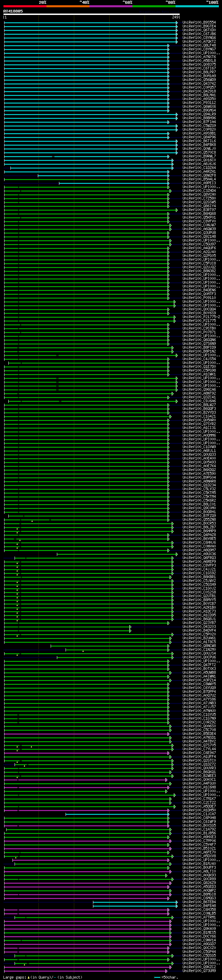This screenshot has height=980, width=222.
Task: Click the red 20% identity legend bar
Action: (x=25, y=6)
